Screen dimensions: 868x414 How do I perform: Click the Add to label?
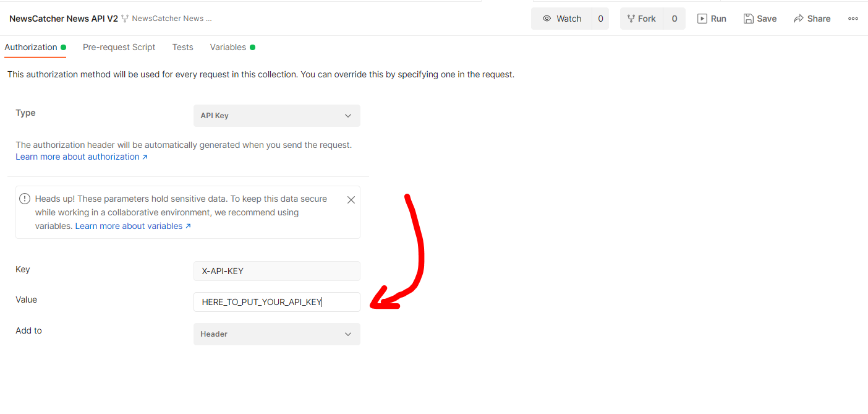(28, 330)
